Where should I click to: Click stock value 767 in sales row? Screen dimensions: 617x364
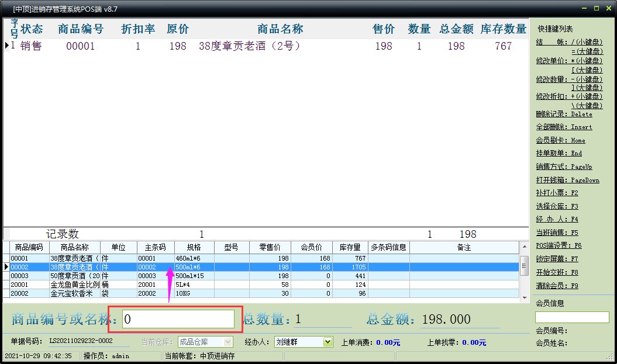504,46
